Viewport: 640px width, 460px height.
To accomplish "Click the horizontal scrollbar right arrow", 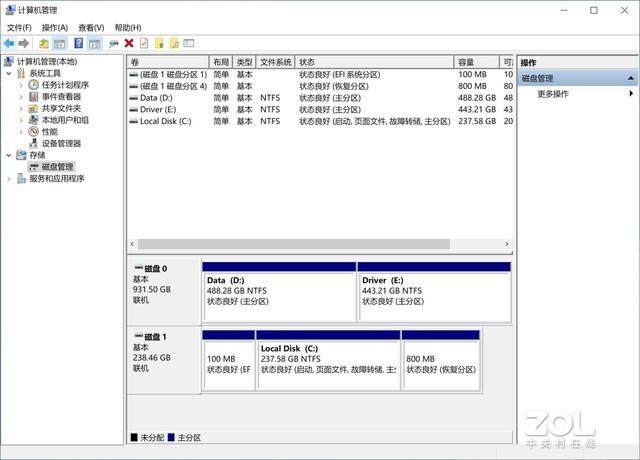I will [x=507, y=244].
